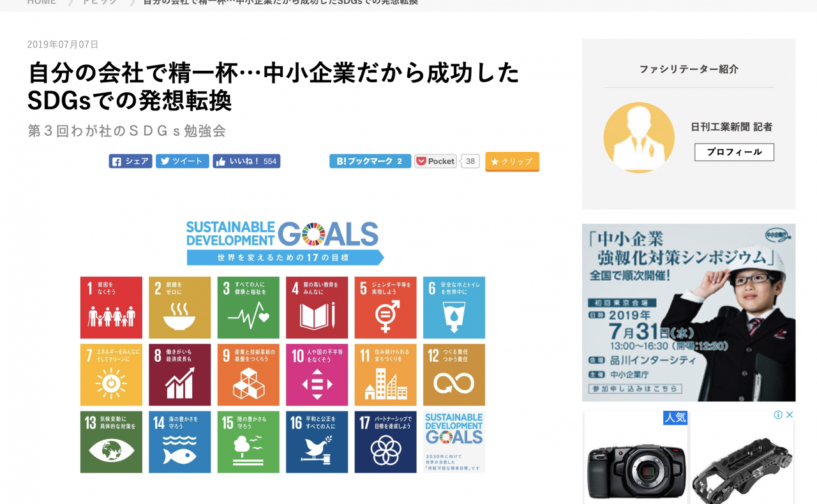Close the ad with the X icon
This screenshot has height=504, width=817.
click(x=789, y=415)
